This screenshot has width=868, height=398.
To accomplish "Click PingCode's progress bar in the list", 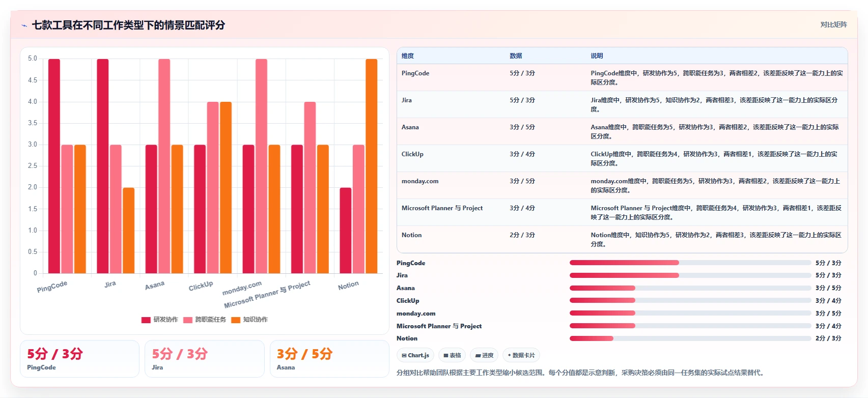I will click(690, 263).
